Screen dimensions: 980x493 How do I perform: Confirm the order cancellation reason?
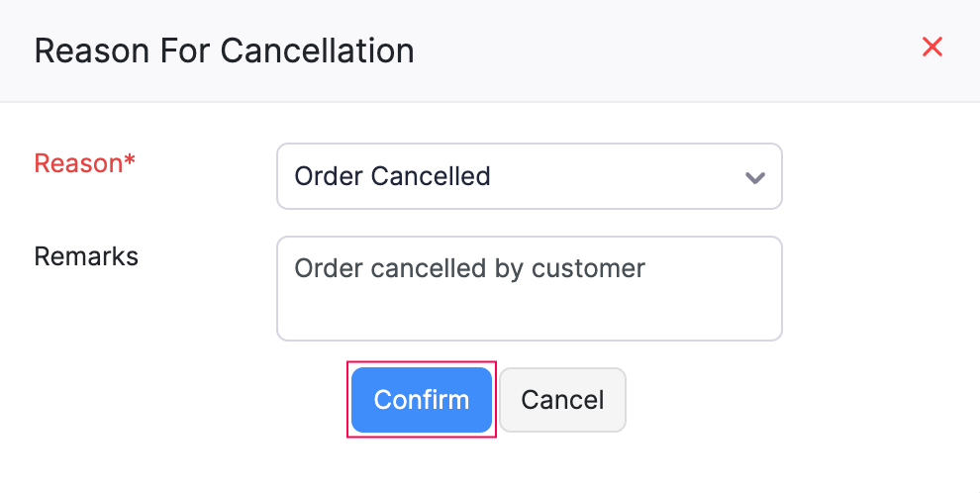coord(422,400)
